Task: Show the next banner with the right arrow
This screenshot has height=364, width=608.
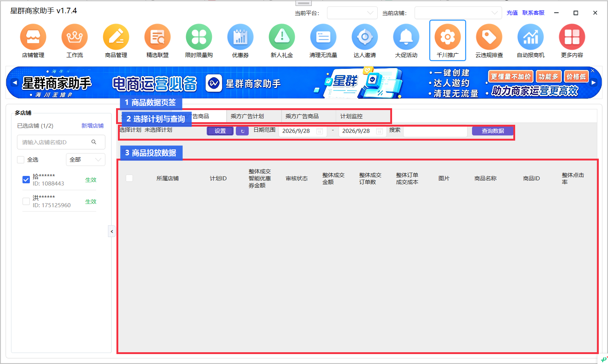Action: pos(594,83)
